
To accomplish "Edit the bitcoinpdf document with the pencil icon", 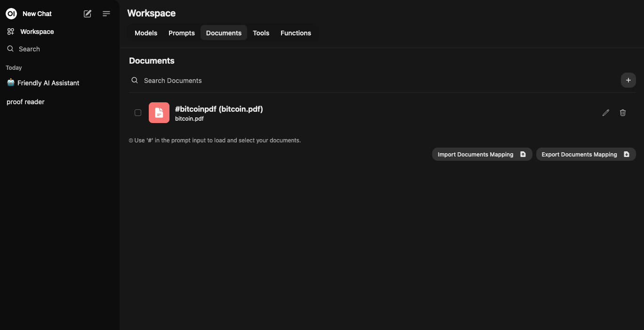I will [x=606, y=113].
